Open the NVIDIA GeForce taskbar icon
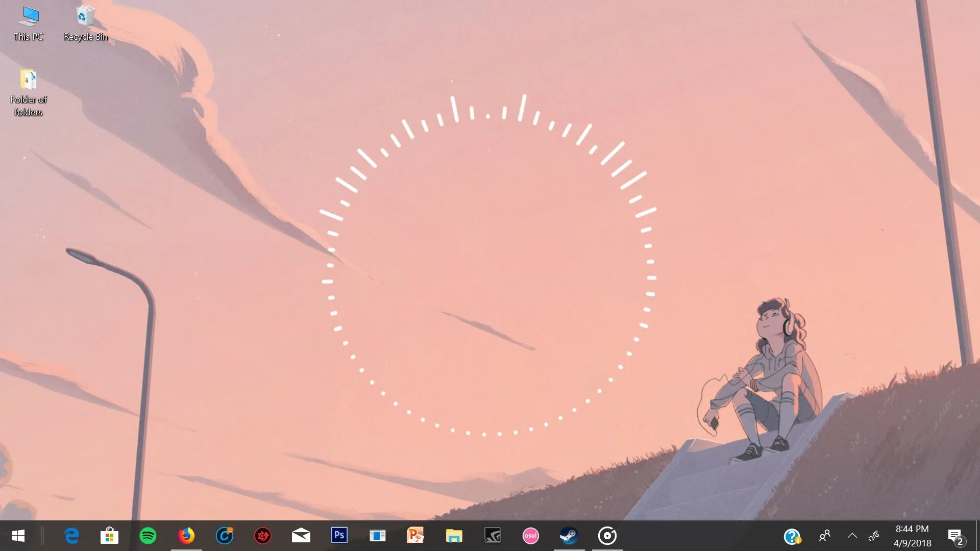980x551 pixels. 493,536
